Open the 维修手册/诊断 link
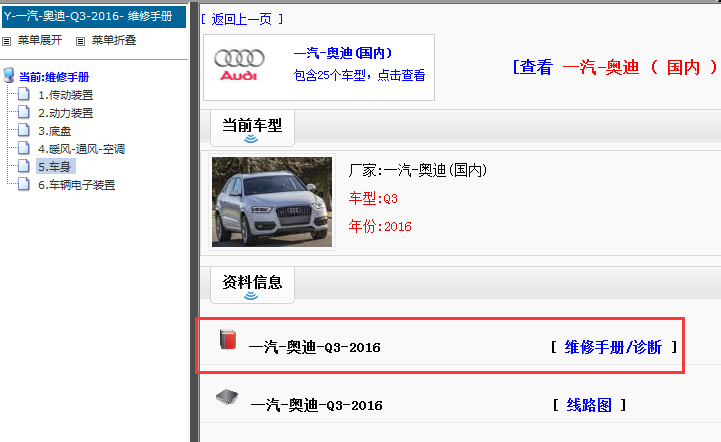Viewport: 721px width, 442px height. coord(613,348)
